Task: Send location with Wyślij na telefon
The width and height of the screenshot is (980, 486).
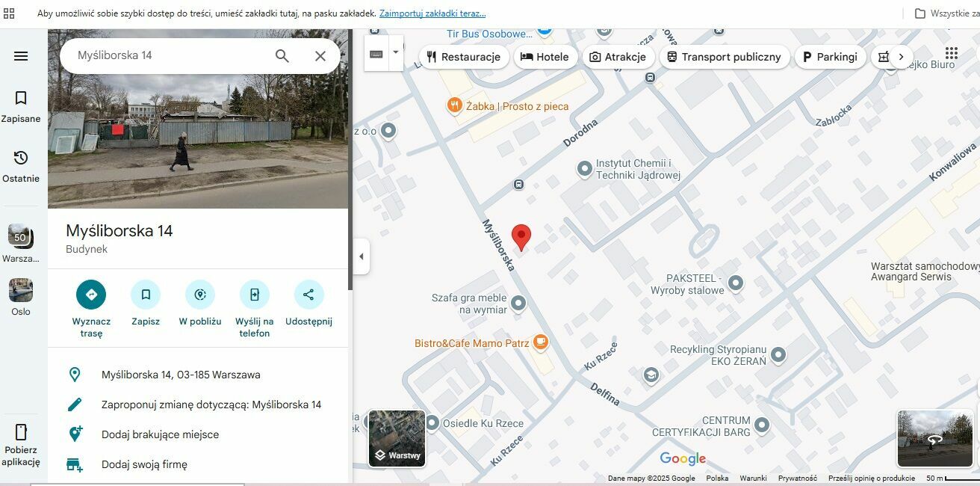Action: click(x=254, y=295)
